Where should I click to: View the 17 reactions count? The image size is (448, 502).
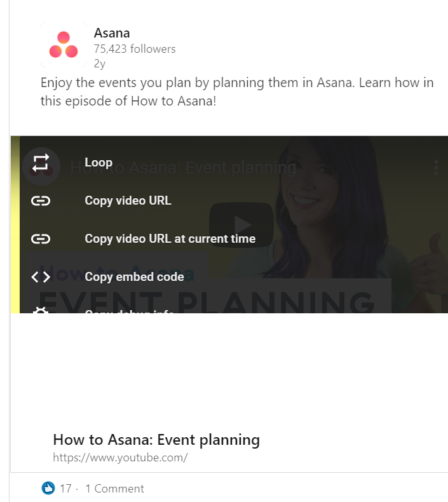click(65, 489)
